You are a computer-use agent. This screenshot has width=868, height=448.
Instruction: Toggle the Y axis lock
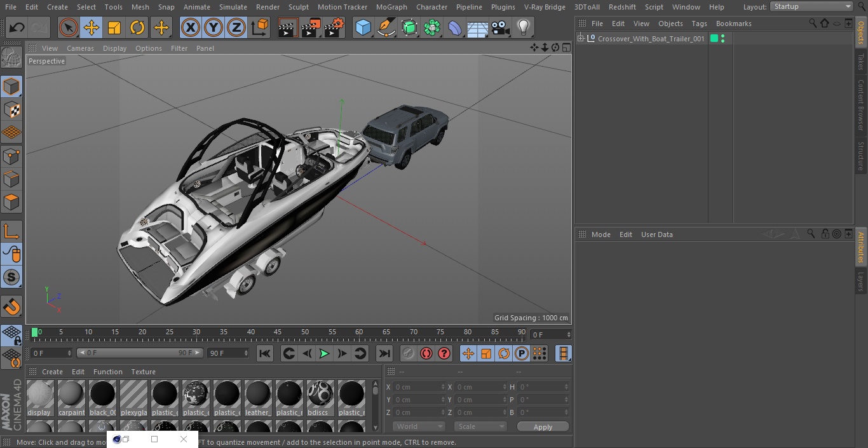point(214,27)
